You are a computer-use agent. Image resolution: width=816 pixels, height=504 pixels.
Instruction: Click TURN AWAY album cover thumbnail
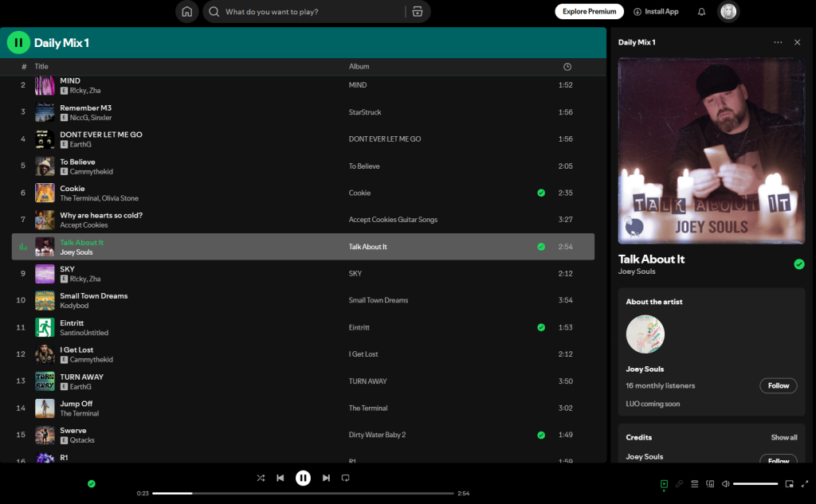click(x=45, y=381)
